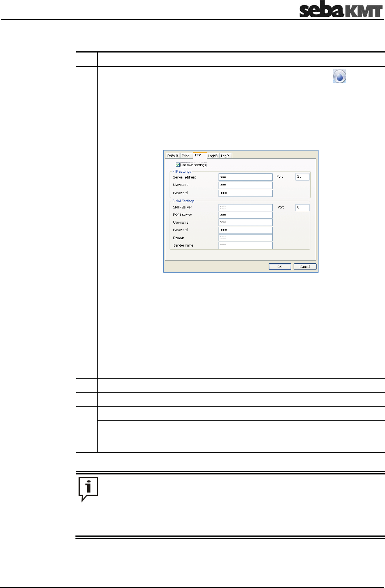Open the LogD tab
Viewport: 385px width, 588px height.
pyautogui.click(x=225, y=156)
